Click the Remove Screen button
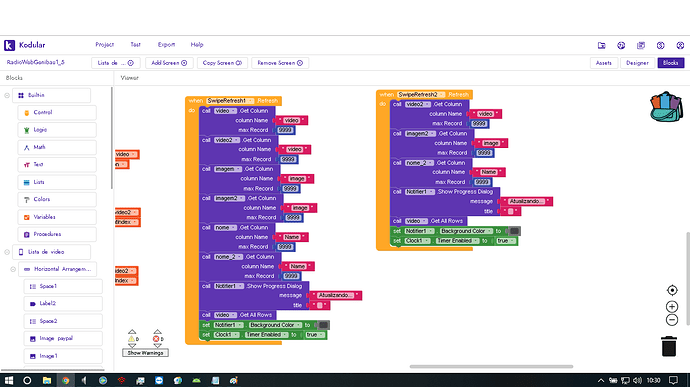This screenshot has height=387, width=690. (280, 63)
